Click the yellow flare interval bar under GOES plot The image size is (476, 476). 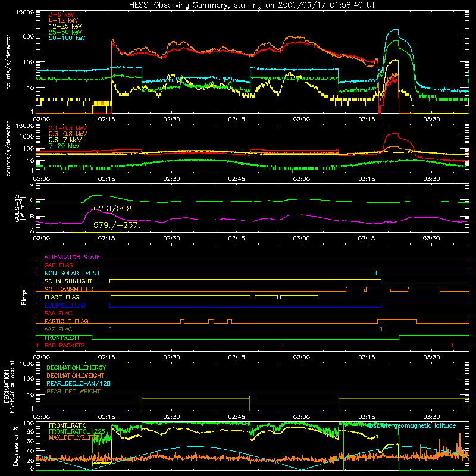tap(96, 233)
